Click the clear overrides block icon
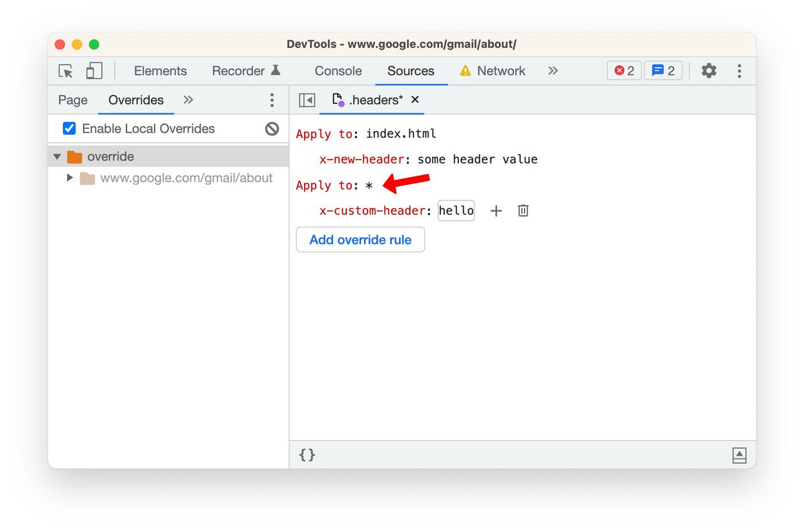The image size is (804, 532). pyautogui.click(x=271, y=129)
